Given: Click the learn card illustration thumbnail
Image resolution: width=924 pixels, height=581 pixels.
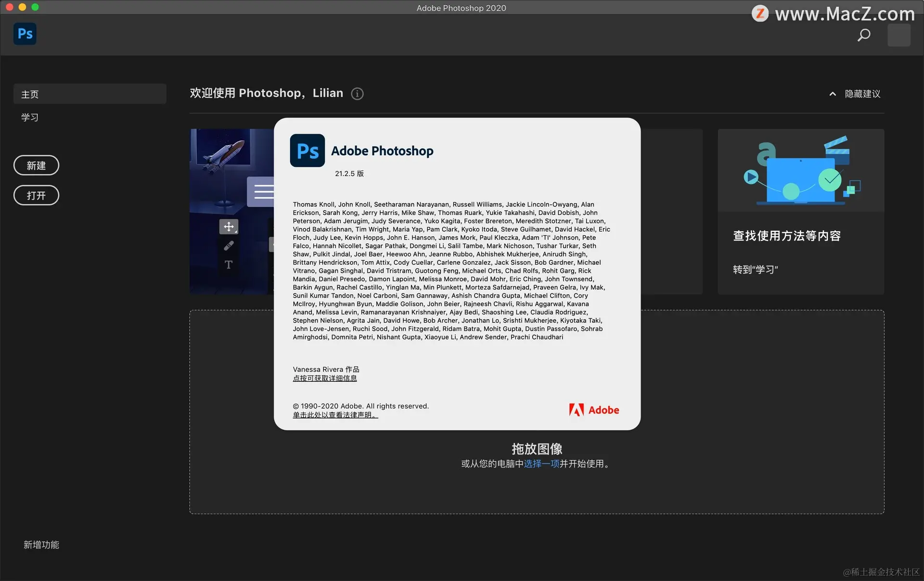Looking at the screenshot, I should 801,171.
